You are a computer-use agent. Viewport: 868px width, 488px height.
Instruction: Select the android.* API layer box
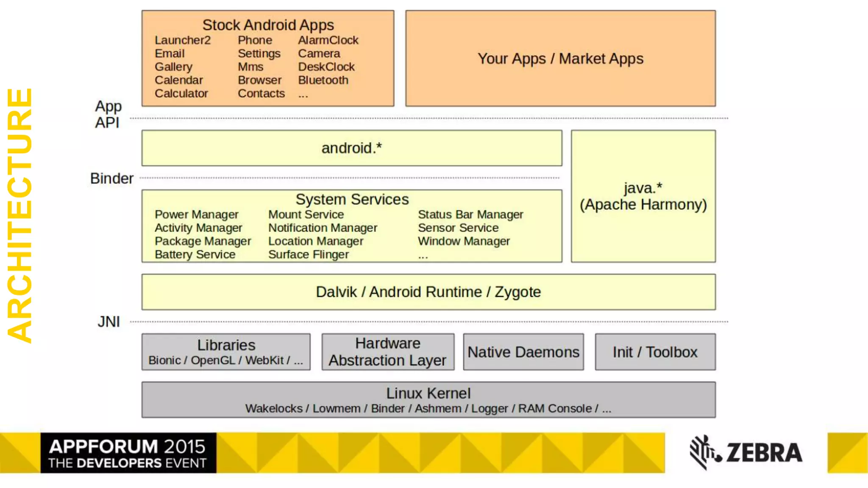click(x=351, y=148)
